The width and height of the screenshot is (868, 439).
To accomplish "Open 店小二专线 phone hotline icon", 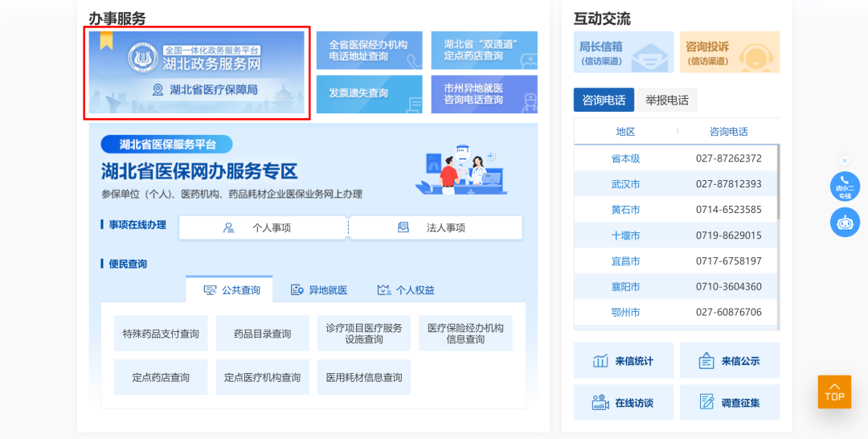I will click(x=845, y=186).
